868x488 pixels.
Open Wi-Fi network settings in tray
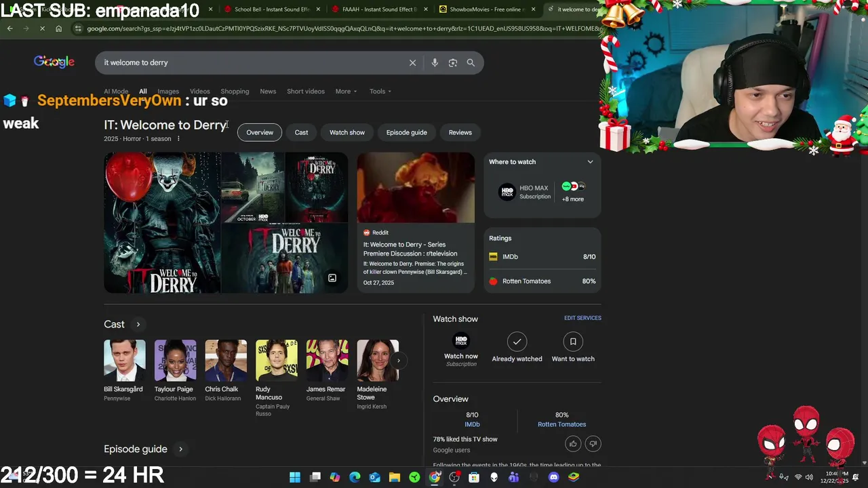click(x=797, y=477)
